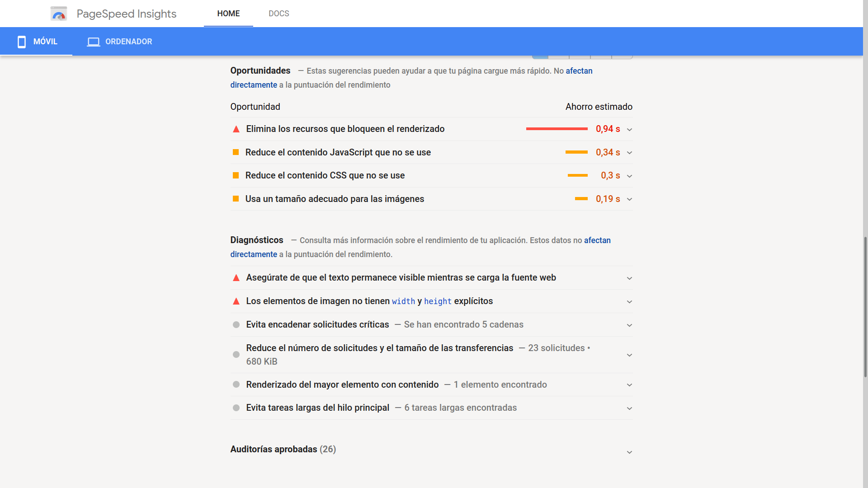Click the mobile phone icon in MÓVIL tab
This screenshot has height=488, width=868.
(x=22, y=42)
